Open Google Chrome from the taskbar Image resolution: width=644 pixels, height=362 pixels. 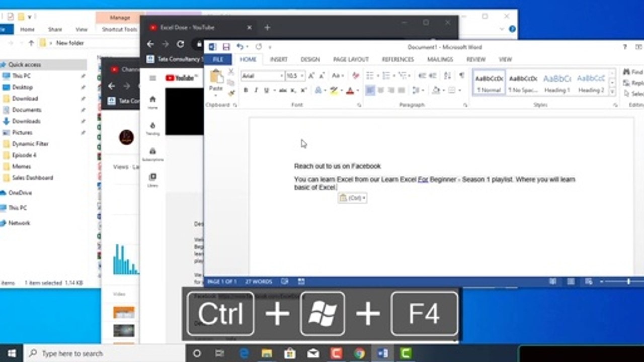(359, 353)
